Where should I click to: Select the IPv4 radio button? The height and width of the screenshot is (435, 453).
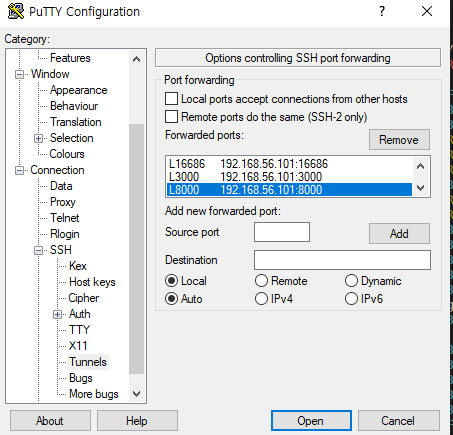point(261,299)
